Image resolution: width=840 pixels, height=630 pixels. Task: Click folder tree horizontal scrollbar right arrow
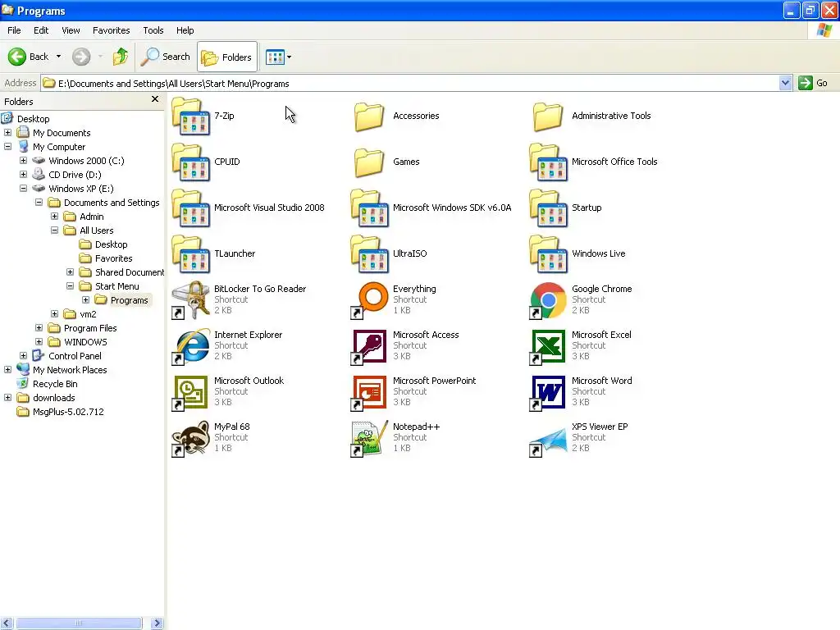click(157, 623)
